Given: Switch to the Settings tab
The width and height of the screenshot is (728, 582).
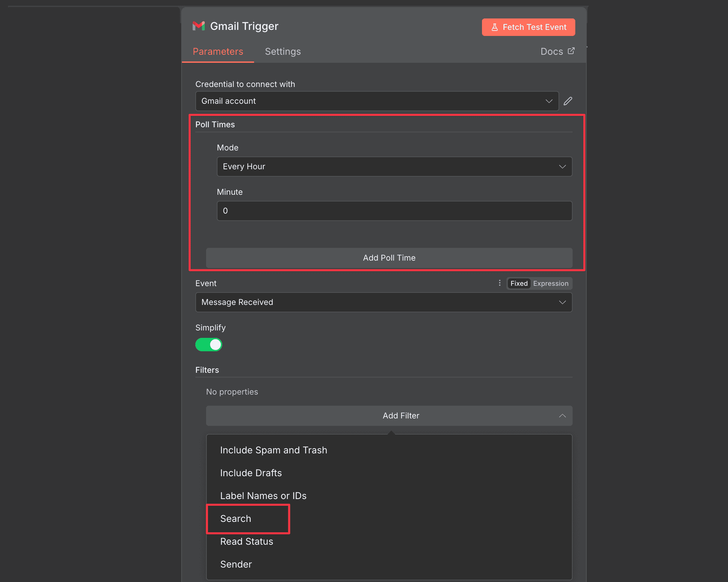Looking at the screenshot, I should point(283,51).
